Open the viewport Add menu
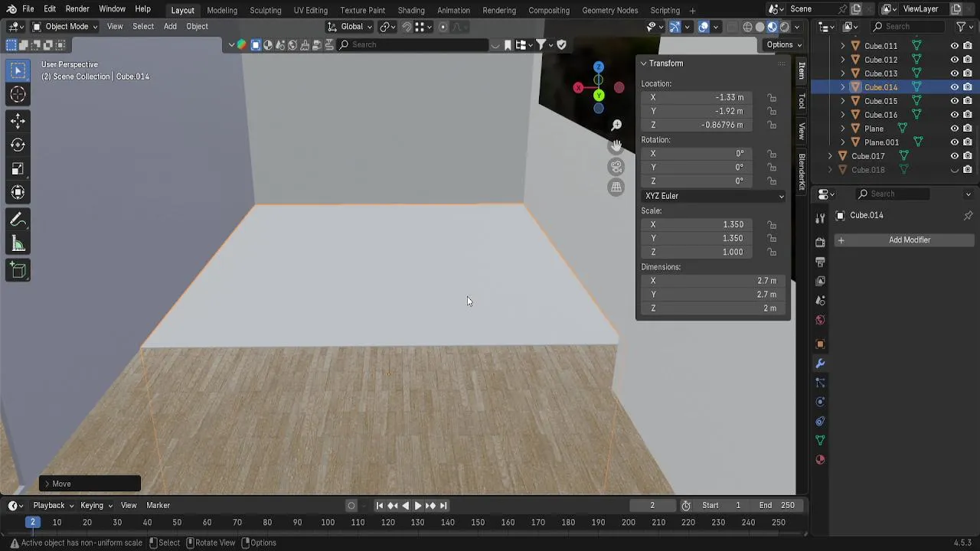The height and width of the screenshot is (551, 980). click(x=170, y=27)
